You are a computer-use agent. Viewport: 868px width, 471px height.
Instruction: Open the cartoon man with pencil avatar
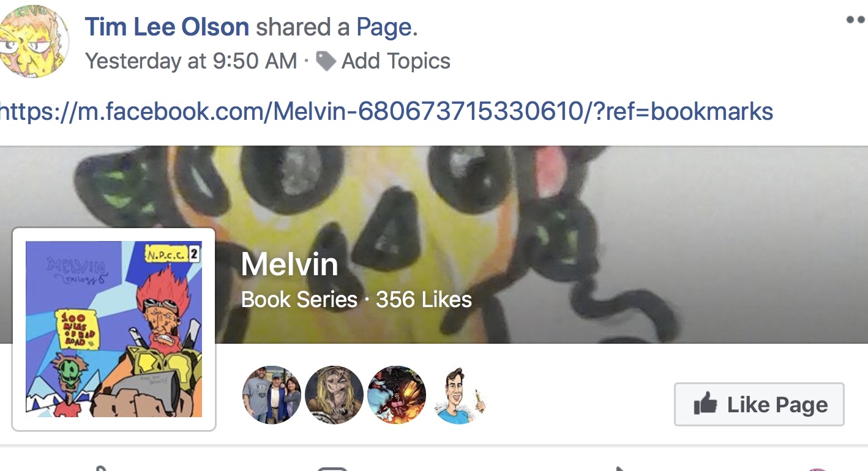pos(459,395)
